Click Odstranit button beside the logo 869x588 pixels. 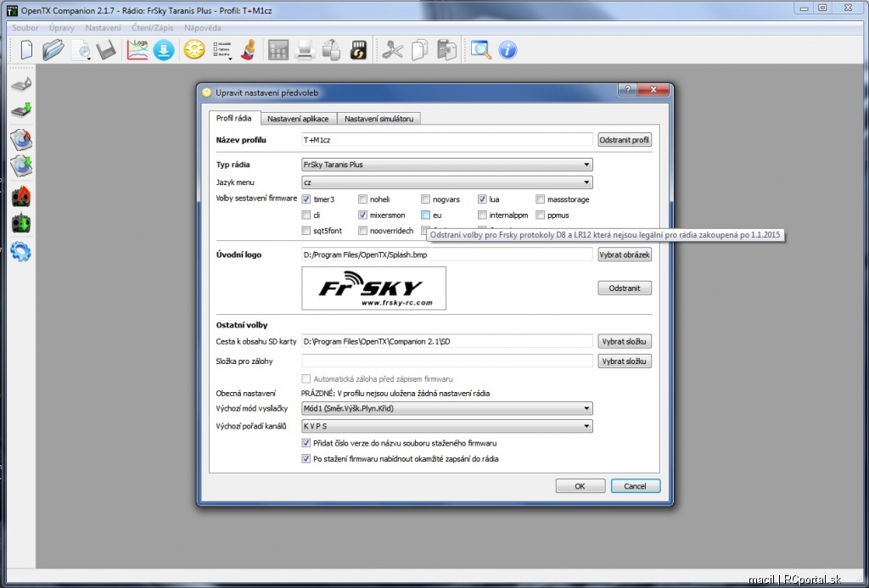625,288
